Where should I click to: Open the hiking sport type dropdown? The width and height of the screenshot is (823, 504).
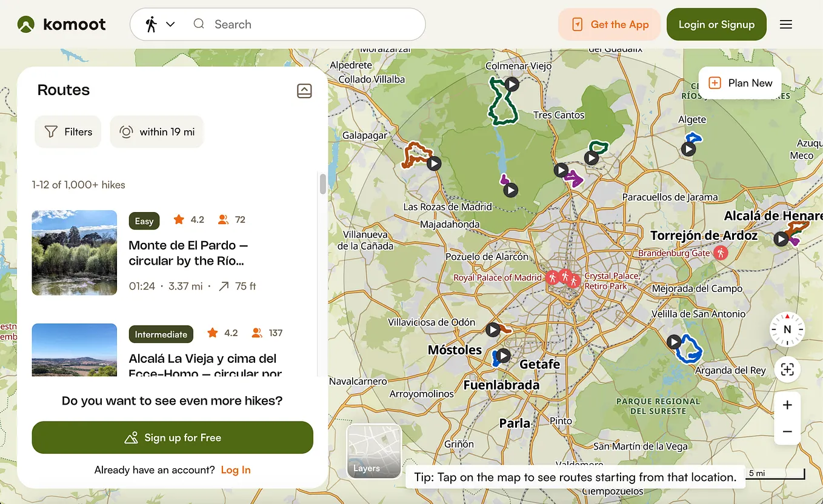(x=160, y=24)
